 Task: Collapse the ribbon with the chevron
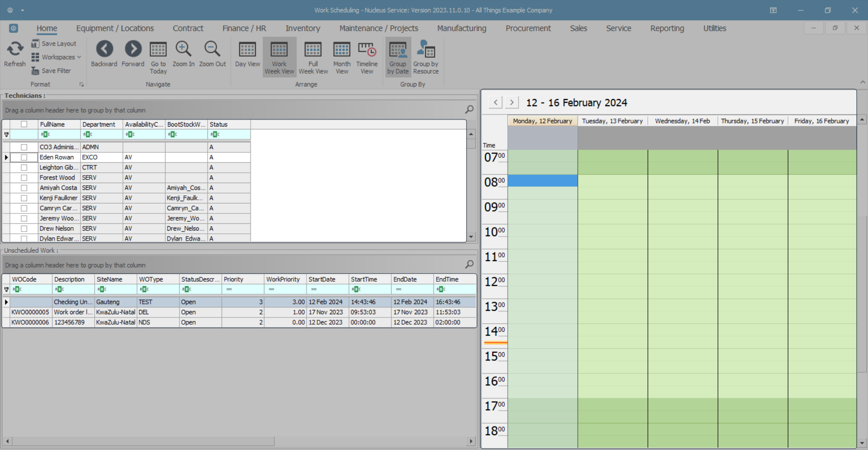point(863,82)
